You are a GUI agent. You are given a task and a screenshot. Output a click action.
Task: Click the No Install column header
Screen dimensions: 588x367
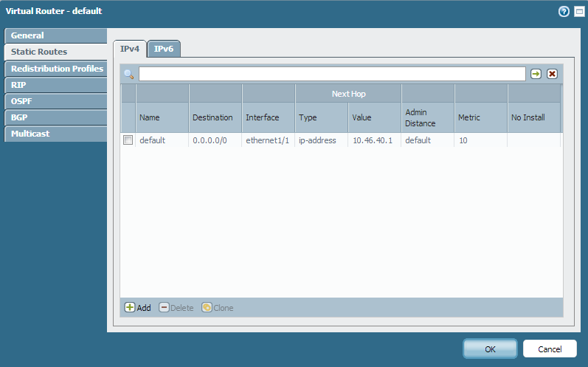534,117
